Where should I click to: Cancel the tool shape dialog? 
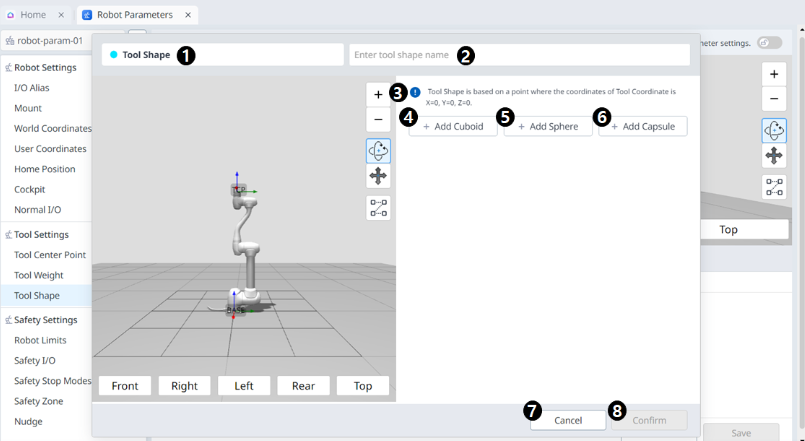click(x=568, y=420)
